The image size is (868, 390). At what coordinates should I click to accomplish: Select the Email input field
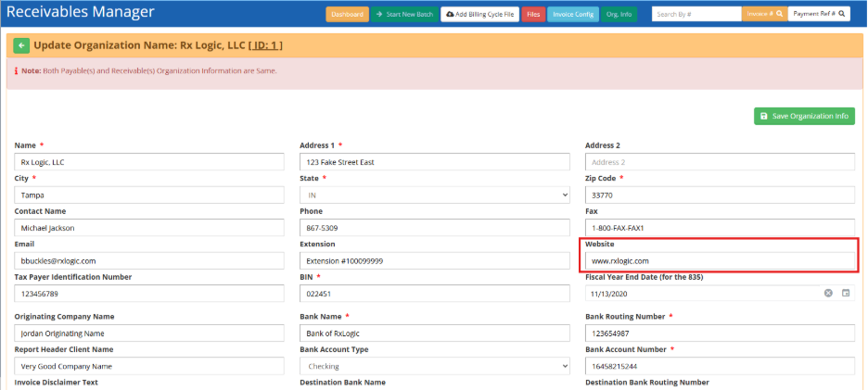click(x=148, y=261)
